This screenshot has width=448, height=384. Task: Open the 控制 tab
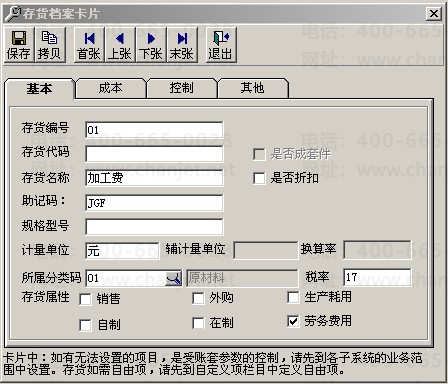click(181, 88)
